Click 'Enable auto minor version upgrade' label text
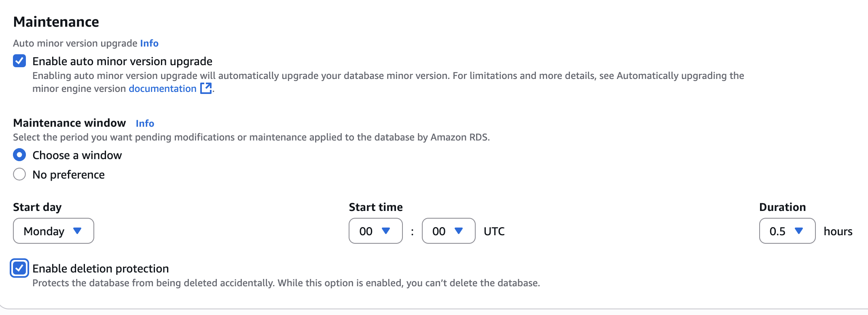Image resolution: width=868 pixels, height=315 pixels. click(x=122, y=62)
